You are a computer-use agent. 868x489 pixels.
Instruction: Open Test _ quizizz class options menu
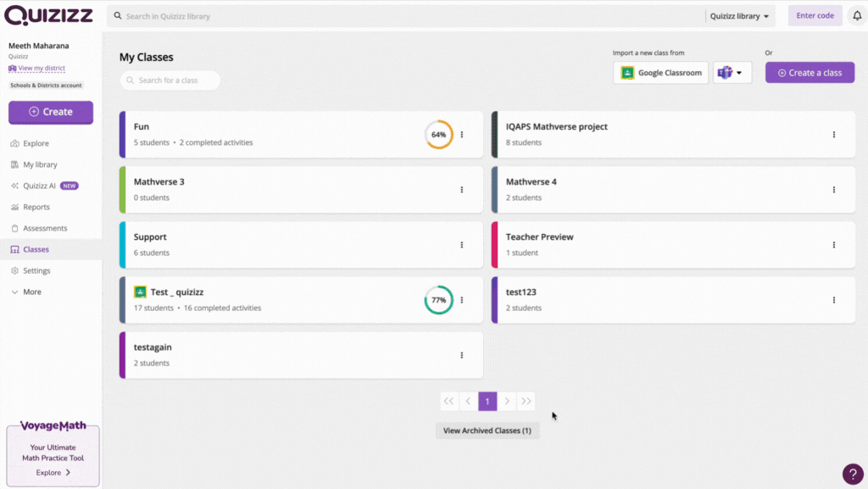462,300
